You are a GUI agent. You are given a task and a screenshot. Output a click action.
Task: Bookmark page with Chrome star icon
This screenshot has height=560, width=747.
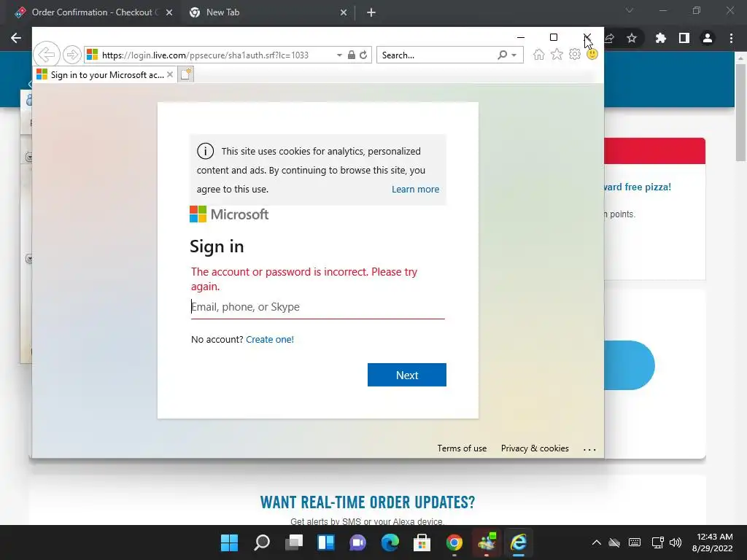tap(632, 38)
